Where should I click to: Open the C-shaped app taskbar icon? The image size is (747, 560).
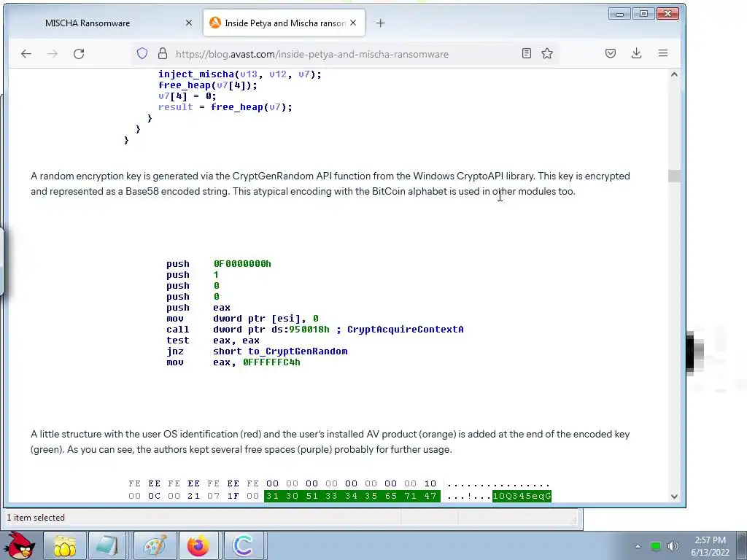tap(242, 545)
